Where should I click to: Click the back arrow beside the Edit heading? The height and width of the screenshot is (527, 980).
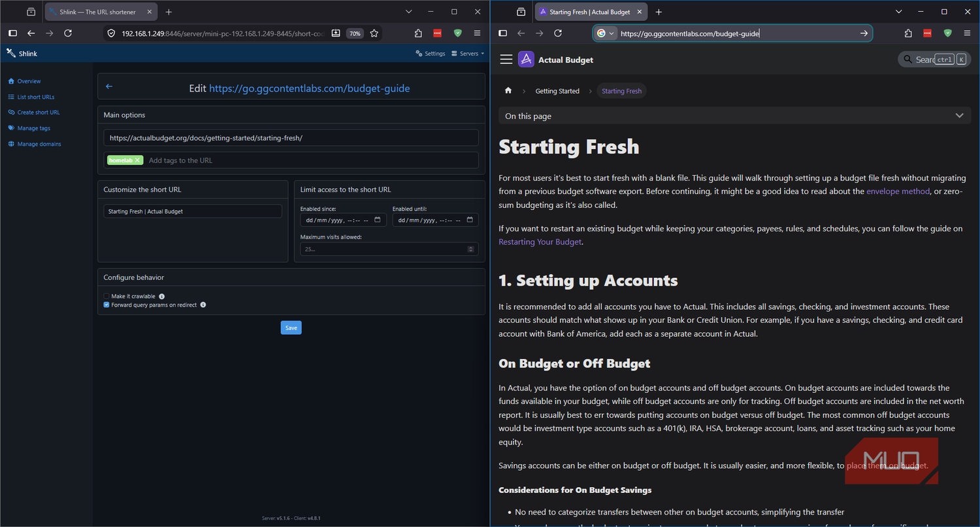tap(109, 86)
